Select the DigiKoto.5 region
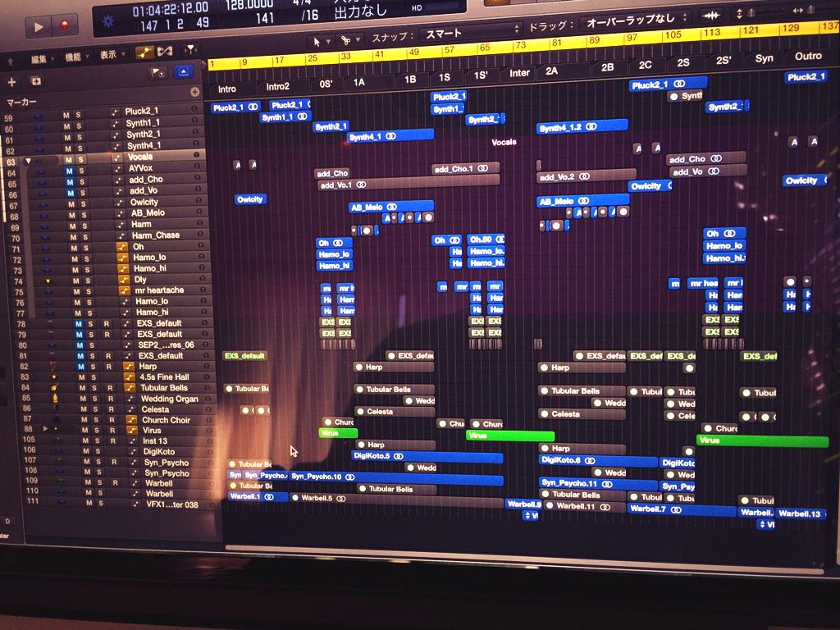 (427, 456)
